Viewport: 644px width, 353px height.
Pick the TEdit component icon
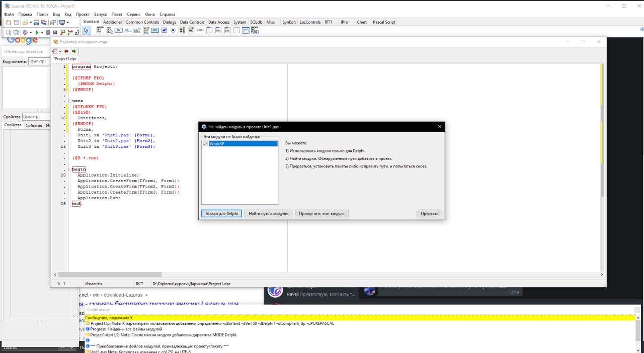coord(137,30)
